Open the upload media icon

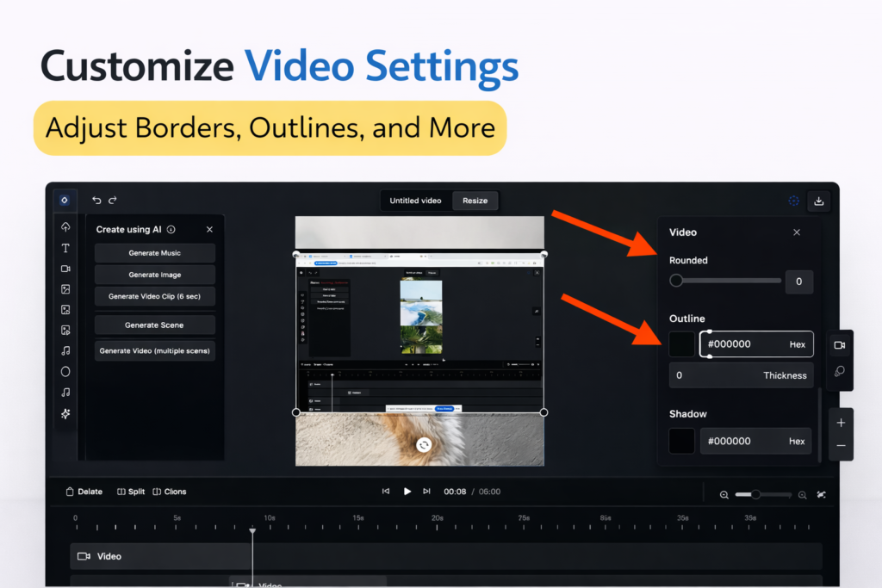click(65, 227)
